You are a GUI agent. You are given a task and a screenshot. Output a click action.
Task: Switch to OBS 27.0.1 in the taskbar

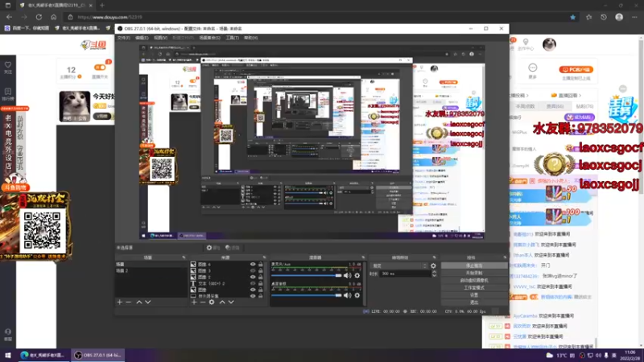[97, 355]
